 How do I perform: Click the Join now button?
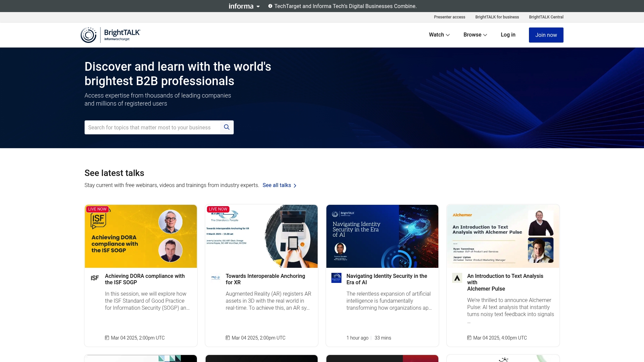(x=546, y=35)
